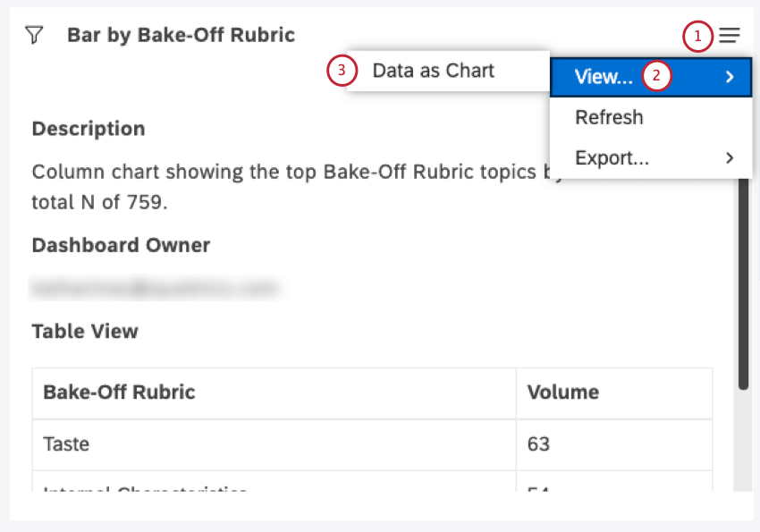Open the widget hamburger menu
760x532 pixels.
coord(730,36)
